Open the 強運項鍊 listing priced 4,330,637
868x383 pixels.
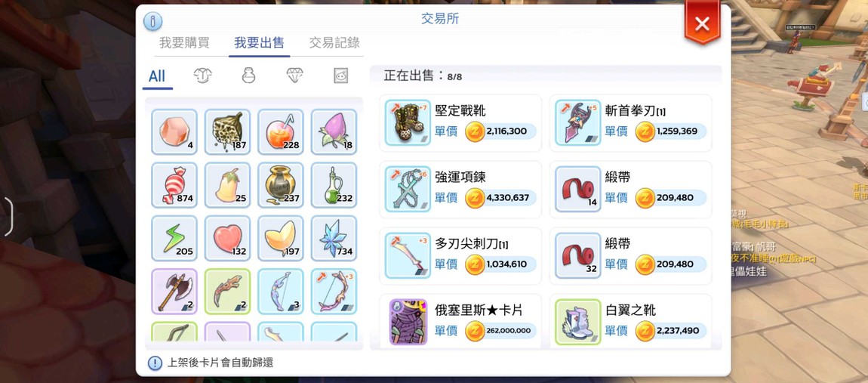[460, 190]
